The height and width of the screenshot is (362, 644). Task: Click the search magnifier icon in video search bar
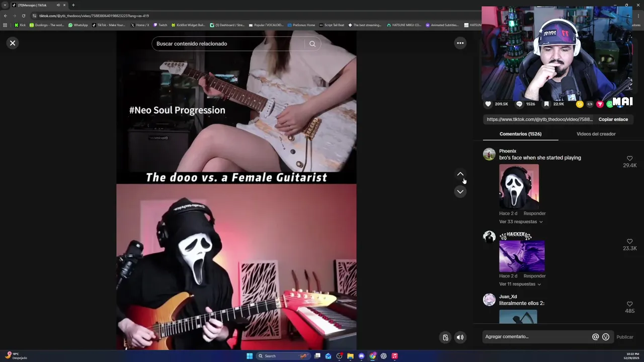(312, 44)
